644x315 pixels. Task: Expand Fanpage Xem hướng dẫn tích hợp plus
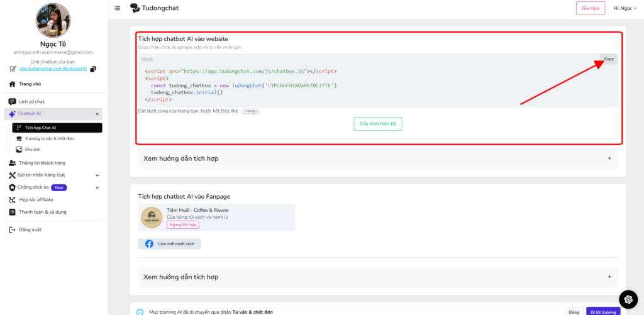609,277
